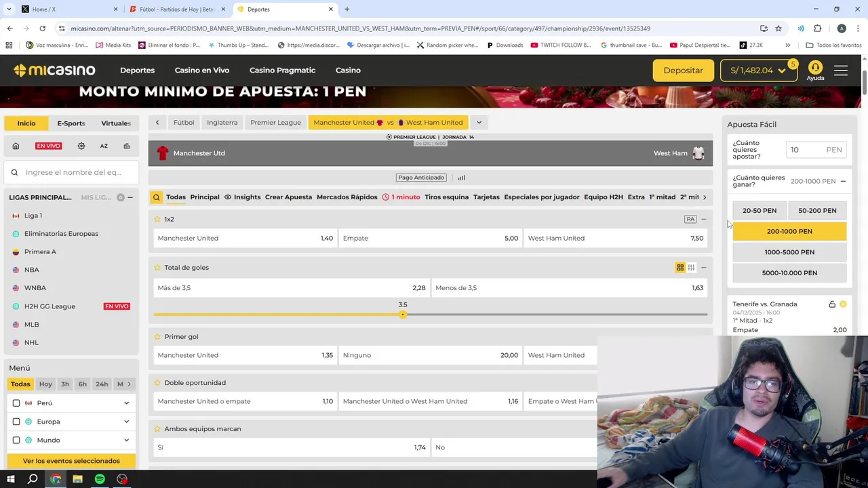Favorite the Doble oportunidad star

coord(157,383)
